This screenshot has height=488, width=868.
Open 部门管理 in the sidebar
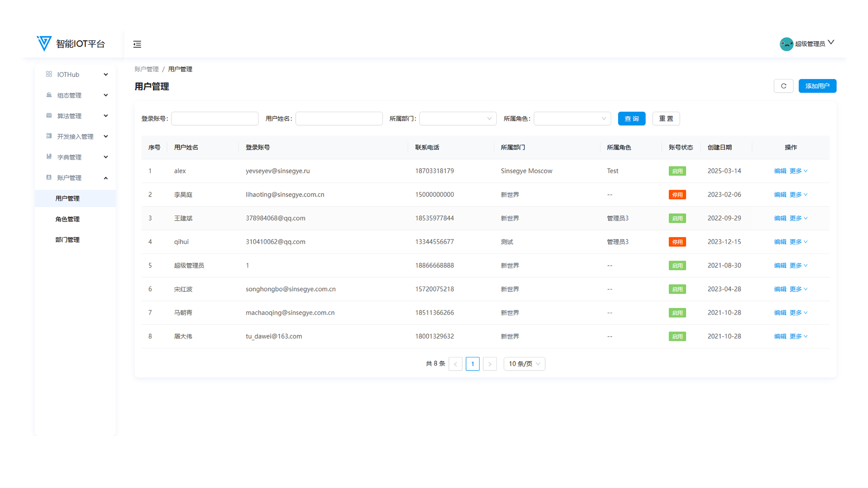[67, 239]
